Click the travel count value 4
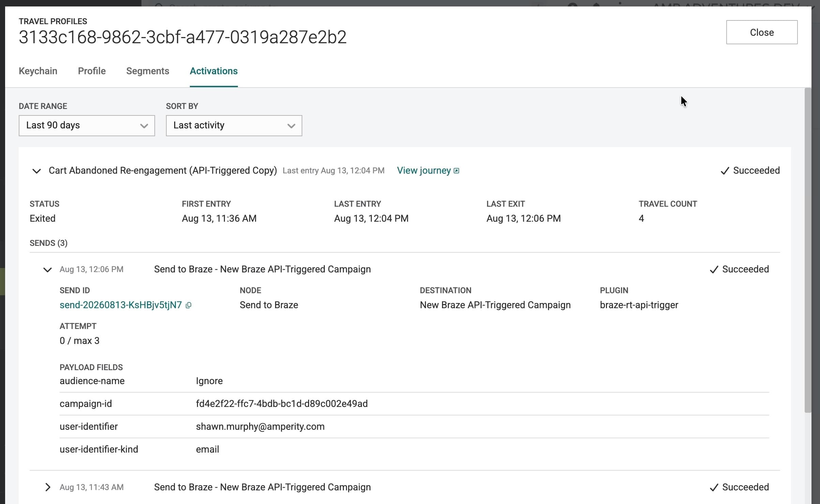This screenshot has height=504, width=820. [x=641, y=218]
